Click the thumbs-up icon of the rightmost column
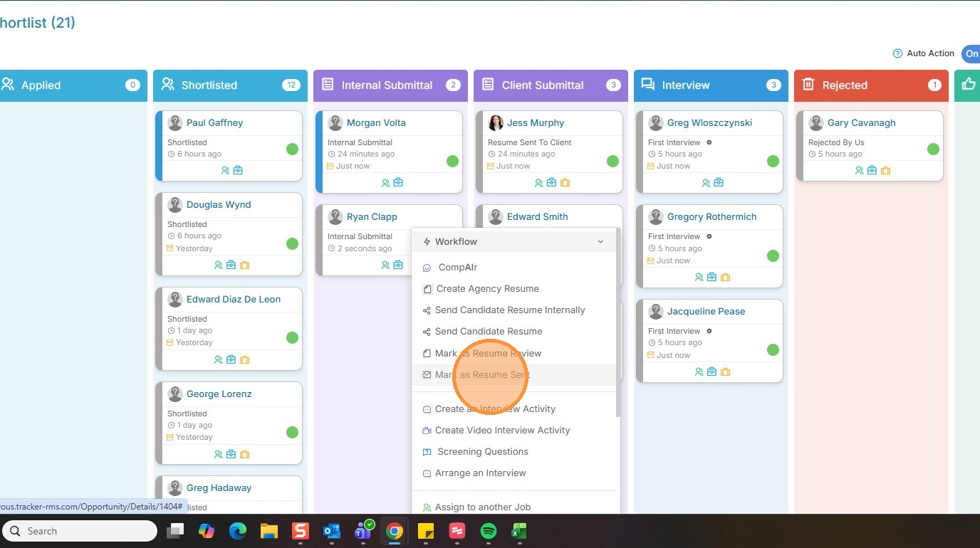 [969, 85]
